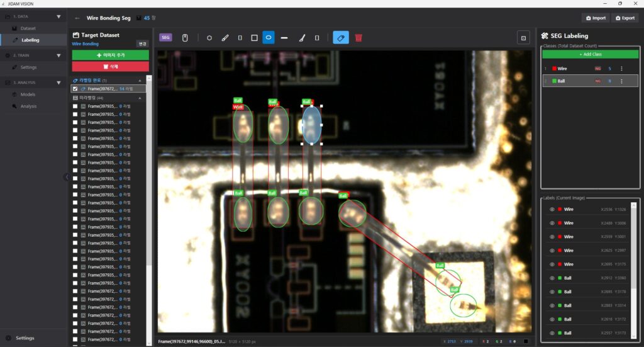Collapse the unlabeled (44) file group

[140, 98]
